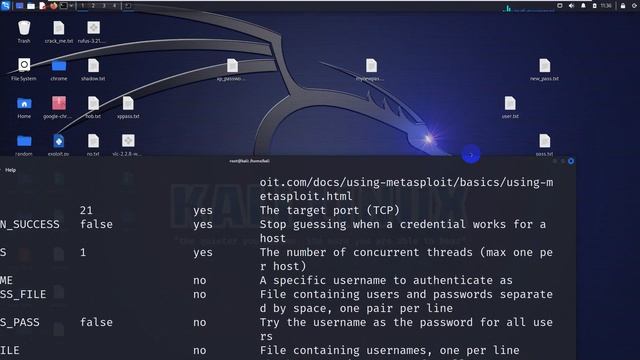This screenshot has height=360, width=640.
Task: Click the battery indicator in the panel
Action: (x=595, y=6)
